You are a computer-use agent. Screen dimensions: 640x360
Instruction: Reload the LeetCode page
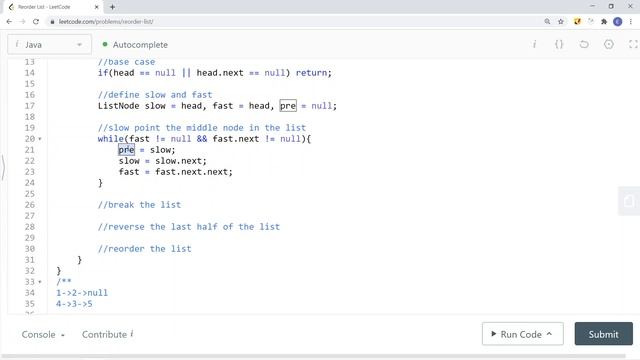point(36,22)
